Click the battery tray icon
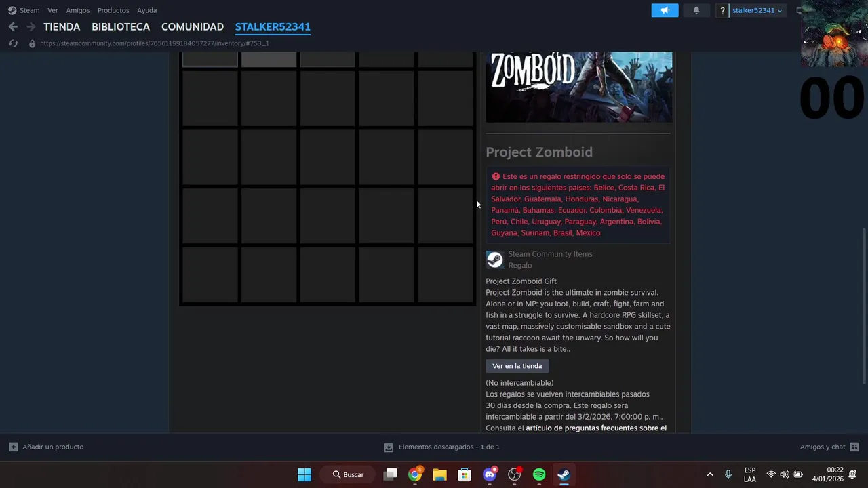 pos(798,474)
